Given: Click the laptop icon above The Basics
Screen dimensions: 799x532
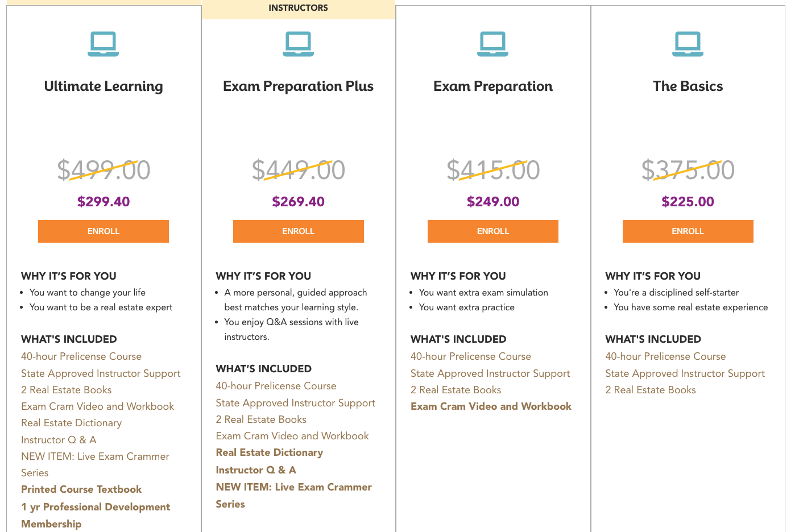Looking at the screenshot, I should click(688, 44).
